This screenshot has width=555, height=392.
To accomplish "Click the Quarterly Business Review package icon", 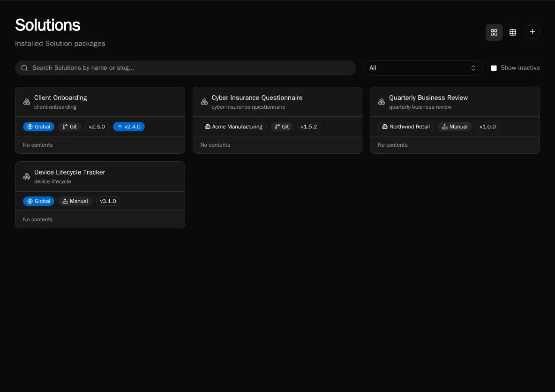I will [382, 102].
